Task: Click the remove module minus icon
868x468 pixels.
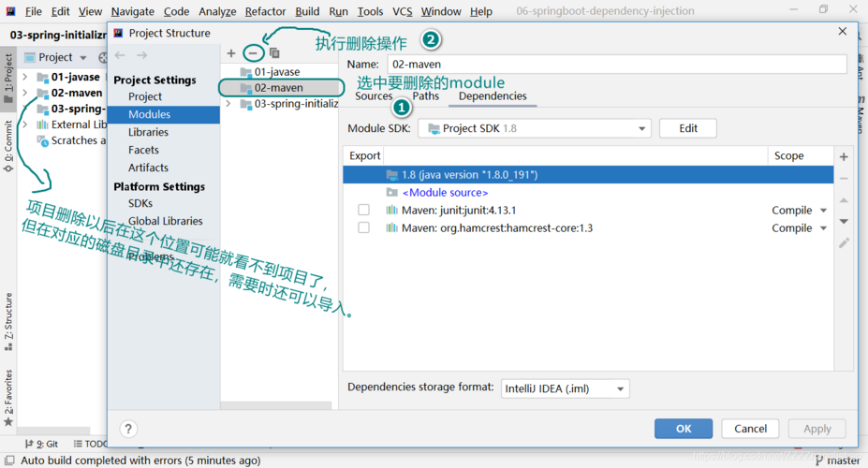Action: point(253,53)
